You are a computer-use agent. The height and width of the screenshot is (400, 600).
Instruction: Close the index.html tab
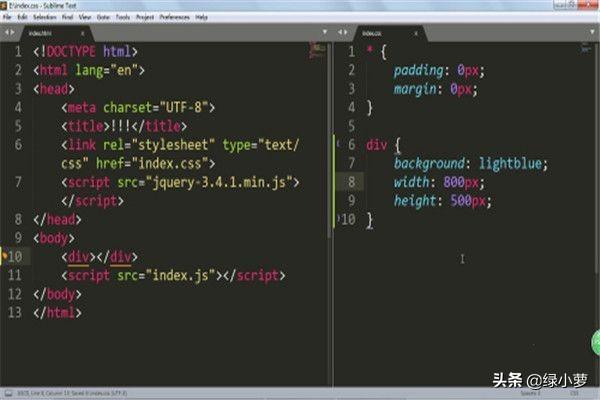coord(82,34)
